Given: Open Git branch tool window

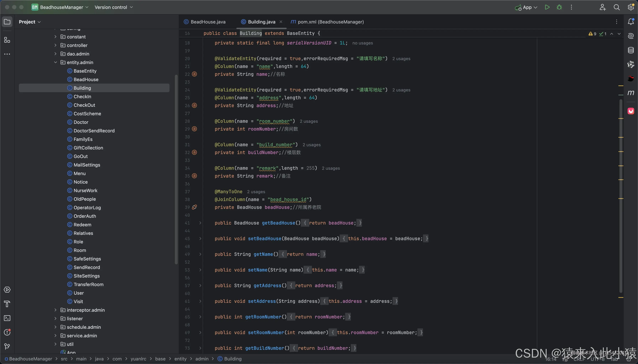Looking at the screenshot, I should (7, 347).
